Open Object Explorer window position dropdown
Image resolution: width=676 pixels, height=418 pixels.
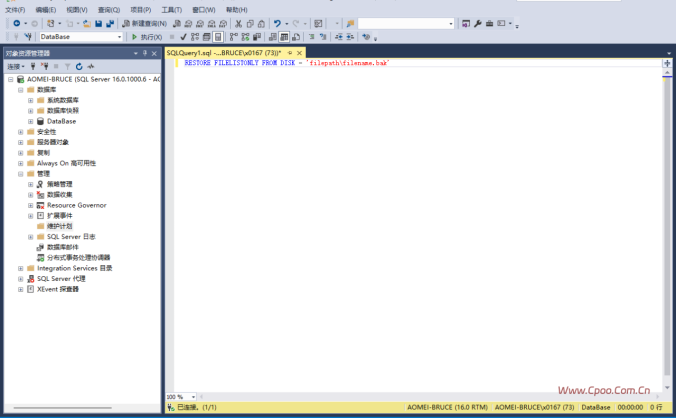135,53
